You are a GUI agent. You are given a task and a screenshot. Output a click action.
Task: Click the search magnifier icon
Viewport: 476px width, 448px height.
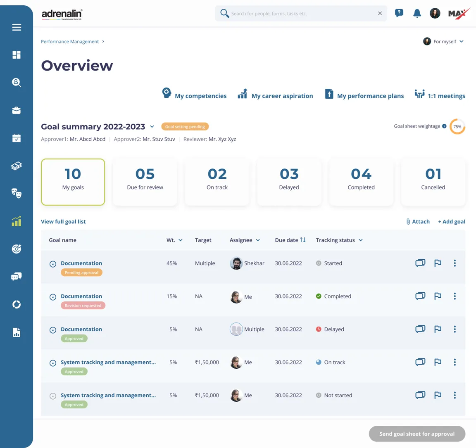pyautogui.click(x=225, y=13)
